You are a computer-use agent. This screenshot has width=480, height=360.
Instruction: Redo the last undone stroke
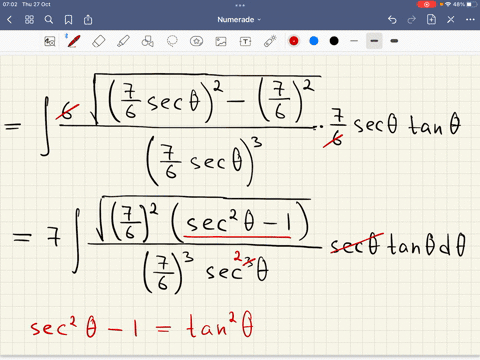tap(412, 20)
